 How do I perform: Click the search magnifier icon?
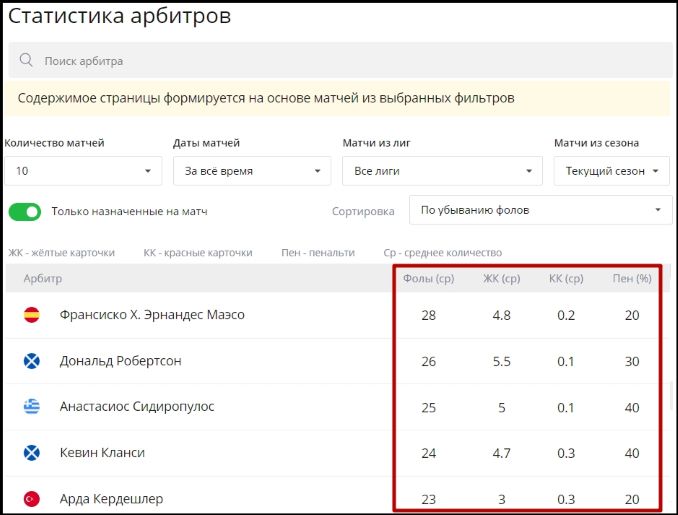click(x=26, y=61)
